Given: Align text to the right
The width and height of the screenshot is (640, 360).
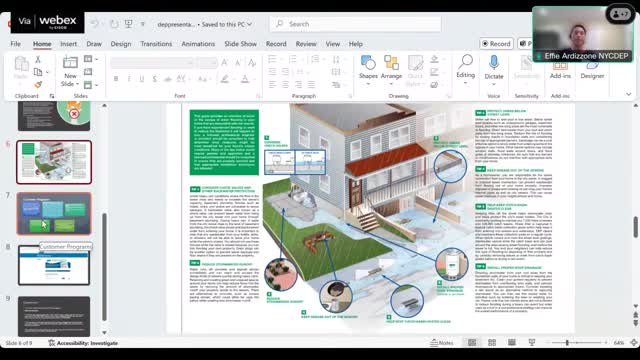Looking at the screenshot, I should pyautogui.click(x=298, y=84).
